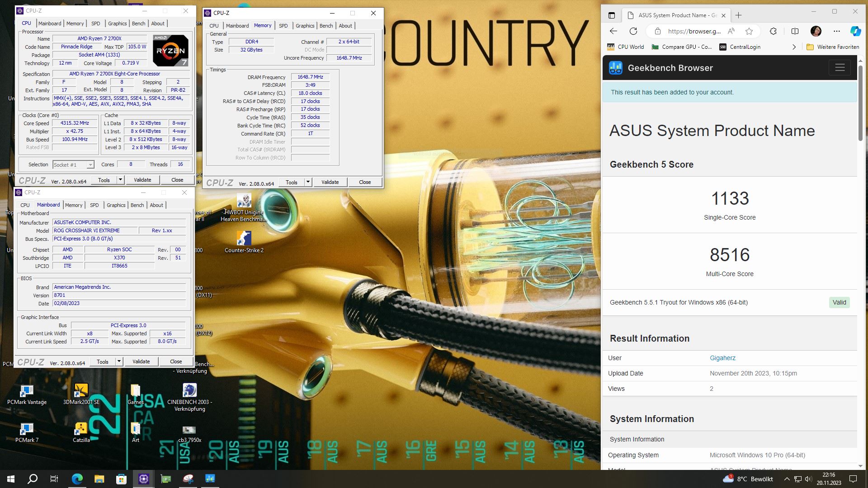The width and height of the screenshot is (868, 488).
Task: Switch to Memory tab in top-left CPU-Z window
Action: click(75, 23)
